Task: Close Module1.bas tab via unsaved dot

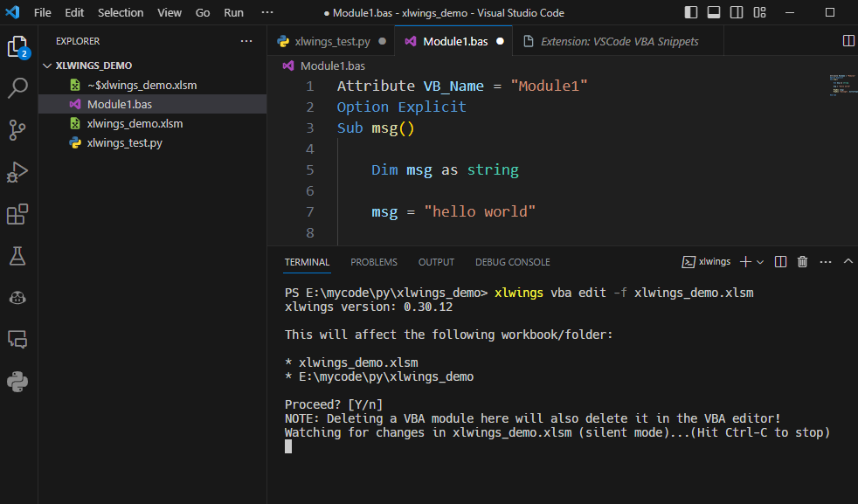Action: (500, 41)
